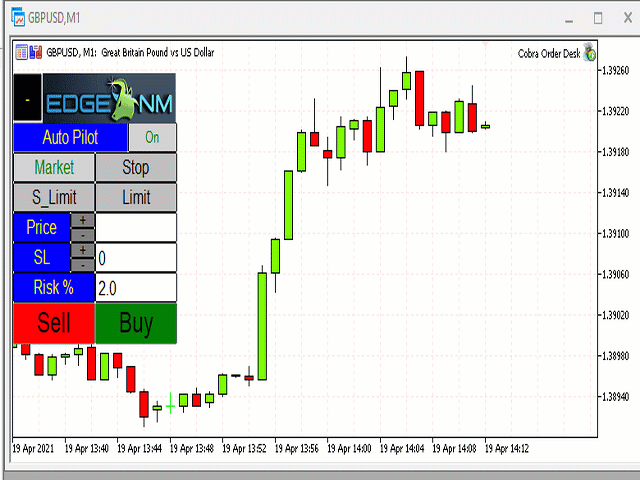The image size is (640, 480).
Task: Click the 1.39100 price axis label
Action: (x=616, y=233)
